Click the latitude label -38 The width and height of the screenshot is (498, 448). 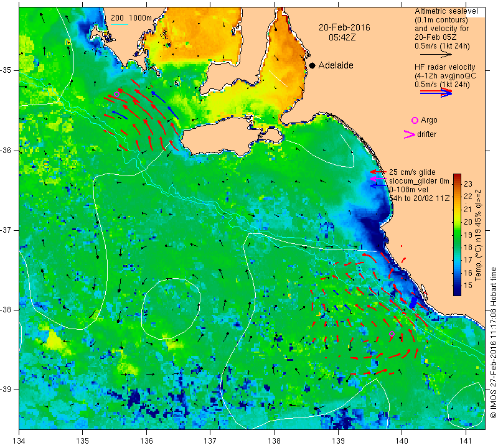pos(6,310)
